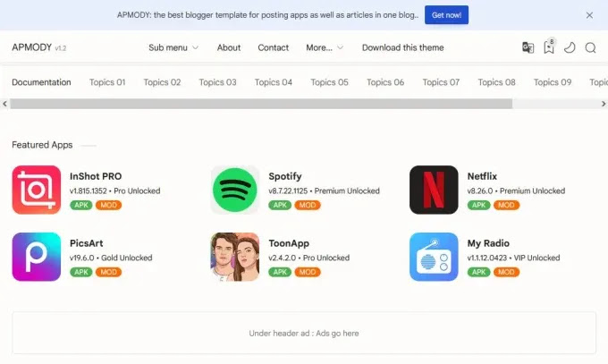Click the APK badge under Netflix
The width and height of the screenshot is (608, 364).
tap(478, 206)
